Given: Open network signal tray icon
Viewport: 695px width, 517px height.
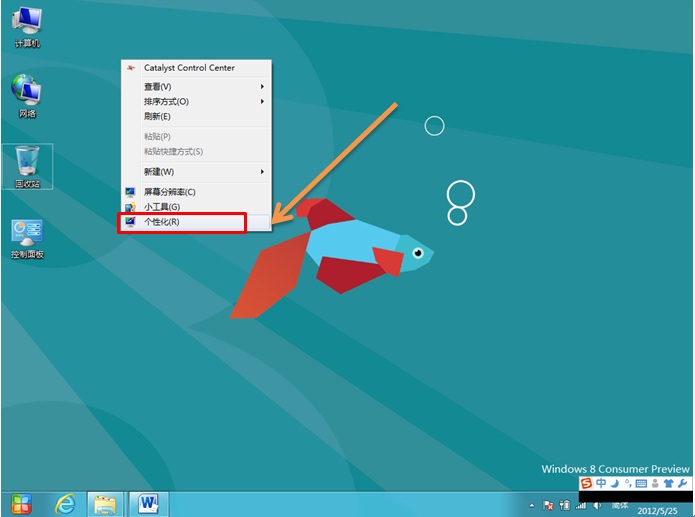Looking at the screenshot, I should (581, 505).
